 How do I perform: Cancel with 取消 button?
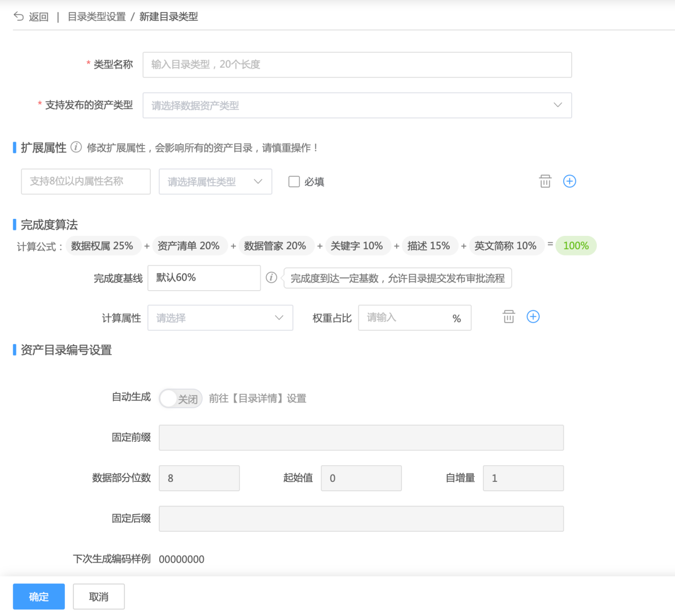[98, 596]
